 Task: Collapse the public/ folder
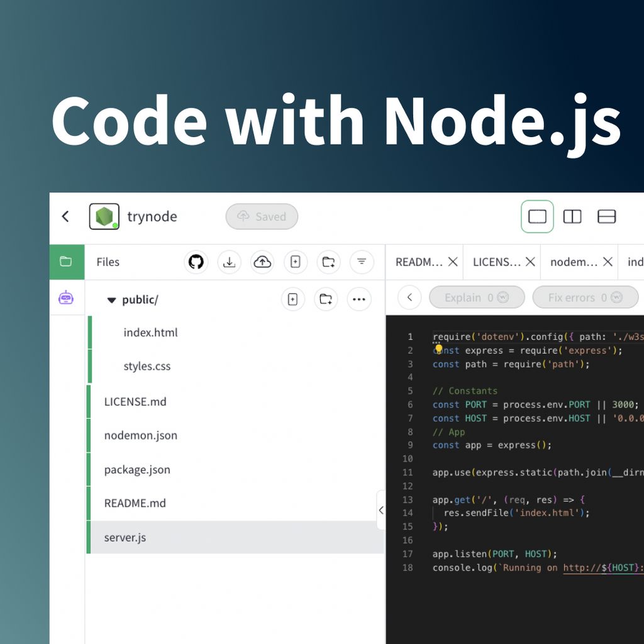click(x=112, y=300)
